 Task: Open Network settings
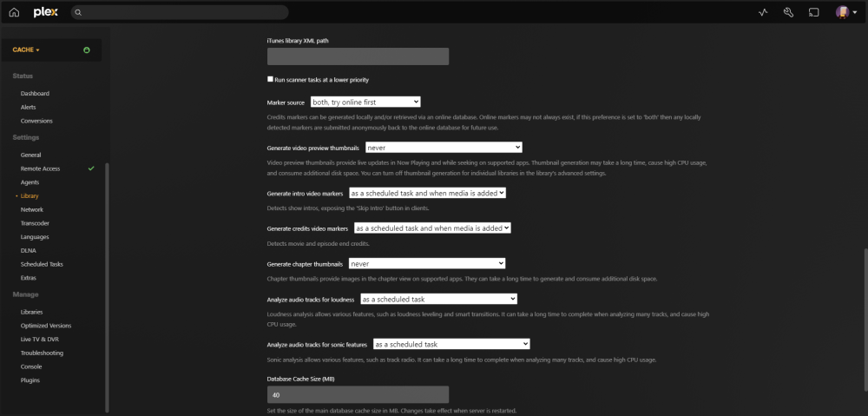31,209
